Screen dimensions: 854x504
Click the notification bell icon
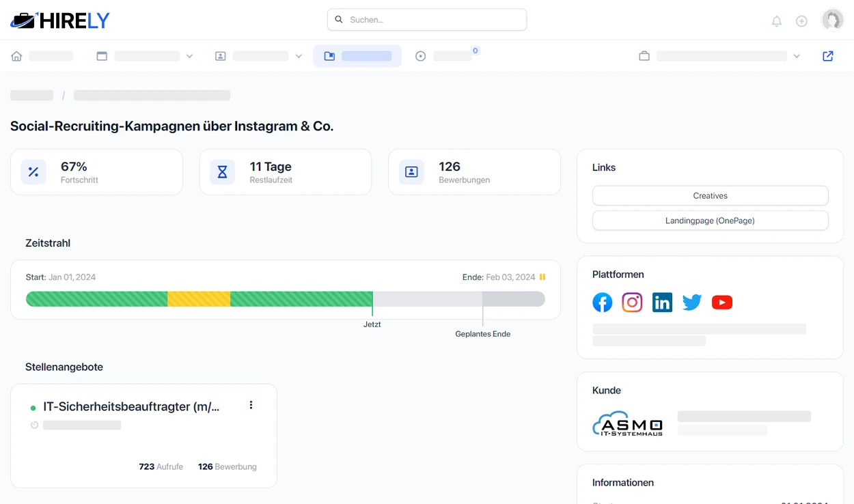coord(777,21)
